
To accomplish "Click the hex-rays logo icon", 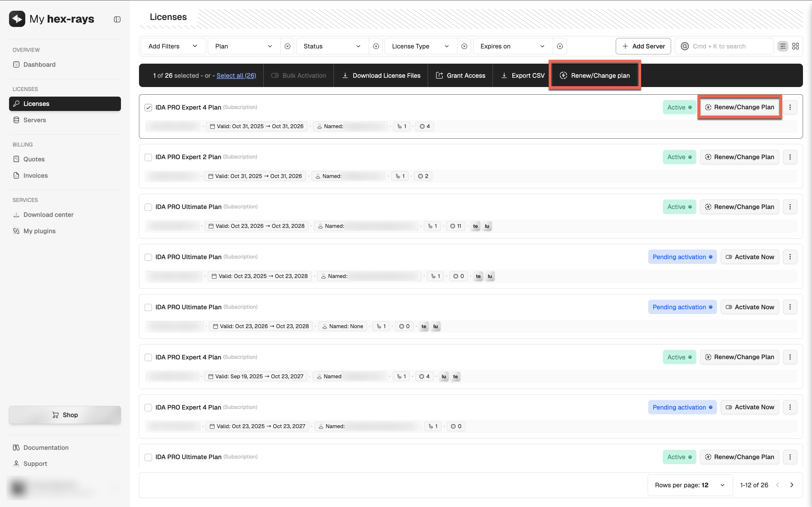I will click(x=17, y=19).
